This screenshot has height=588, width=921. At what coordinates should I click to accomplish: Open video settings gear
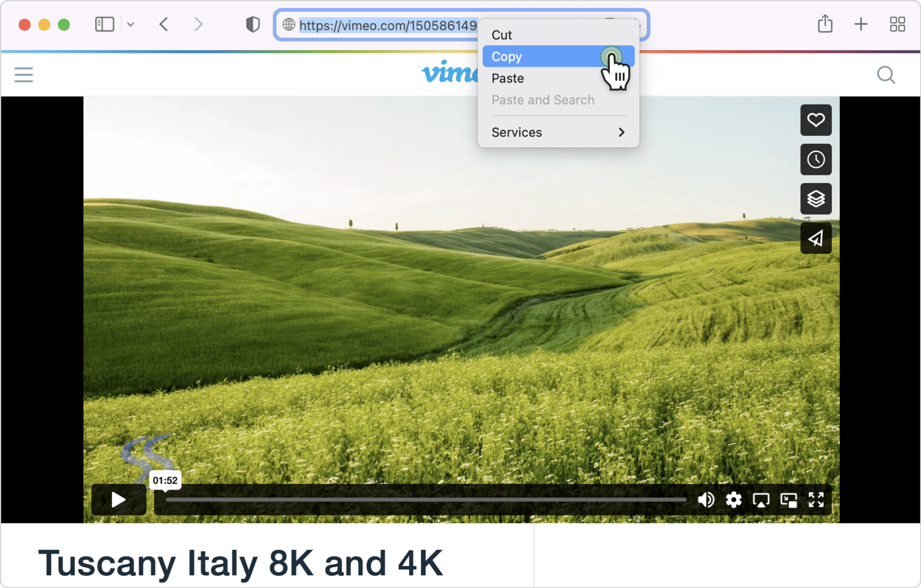point(733,500)
